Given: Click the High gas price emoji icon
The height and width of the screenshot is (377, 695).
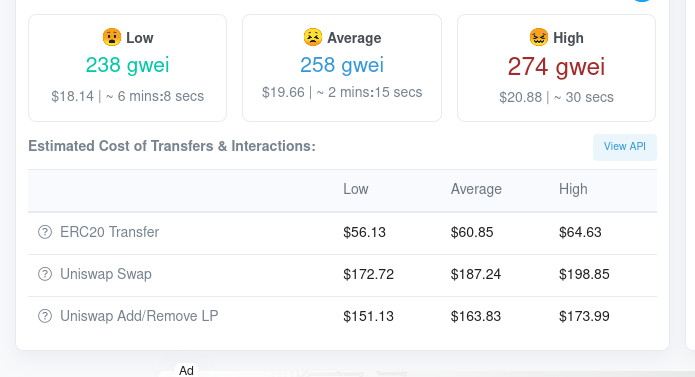Looking at the screenshot, I should click(539, 37).
